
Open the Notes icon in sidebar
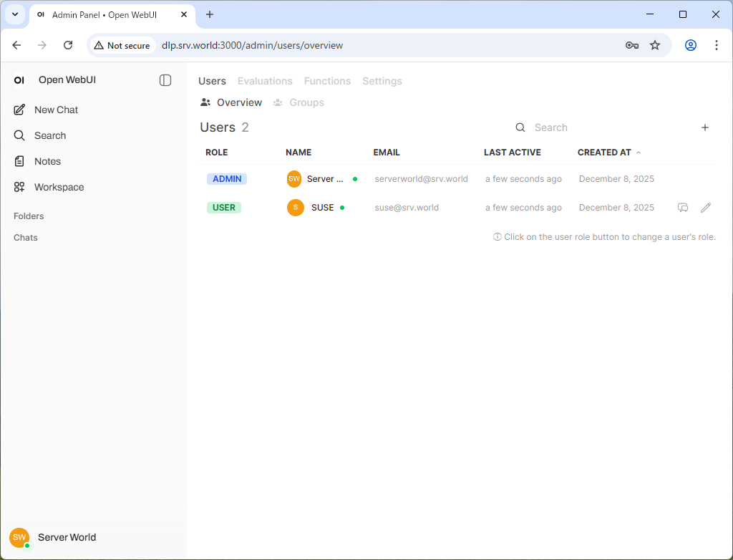coord(19,161)
